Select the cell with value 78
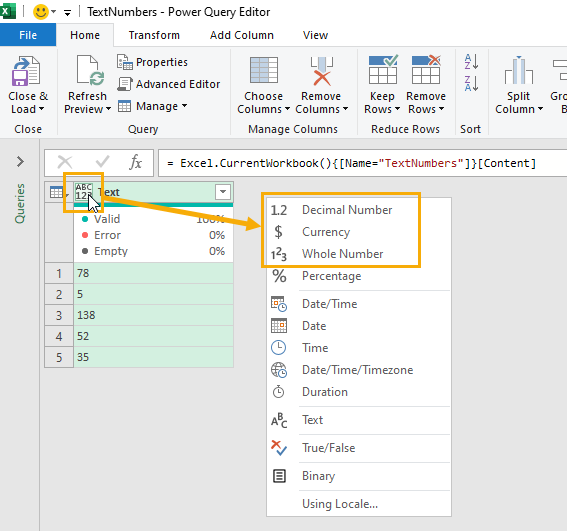The height and width of the screenshot is (531, 567). [153, 273]
